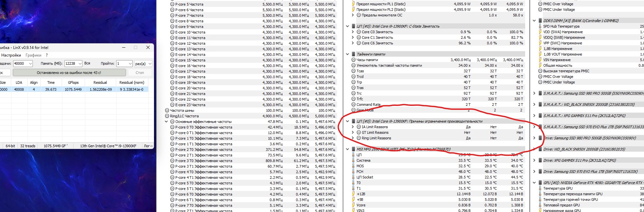
Task: Open the ? help menu in LinX
Action: 47,55
